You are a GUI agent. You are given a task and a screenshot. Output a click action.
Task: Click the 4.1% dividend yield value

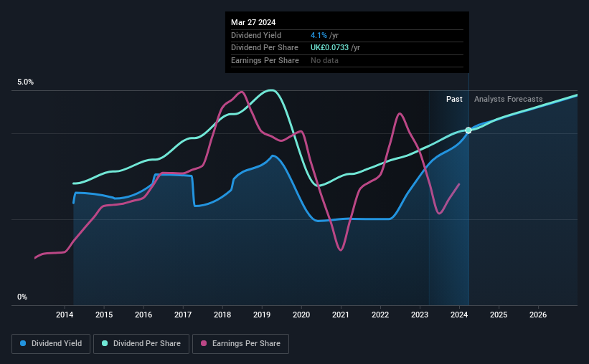[319, 35]
